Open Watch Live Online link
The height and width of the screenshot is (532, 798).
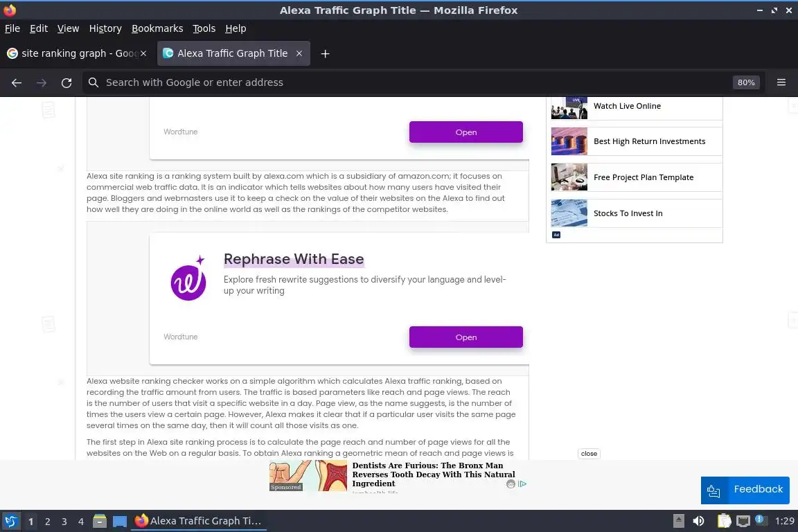(x=627, y=106)
